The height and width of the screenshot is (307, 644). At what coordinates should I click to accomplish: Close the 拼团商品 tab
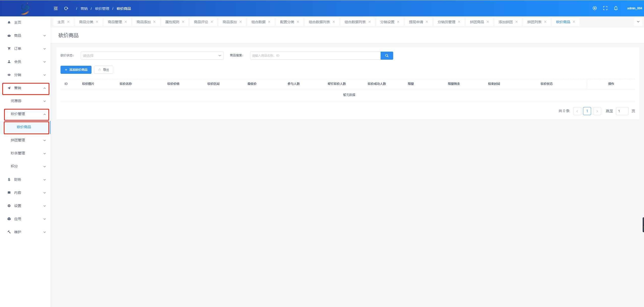click(x=488, y=22)
